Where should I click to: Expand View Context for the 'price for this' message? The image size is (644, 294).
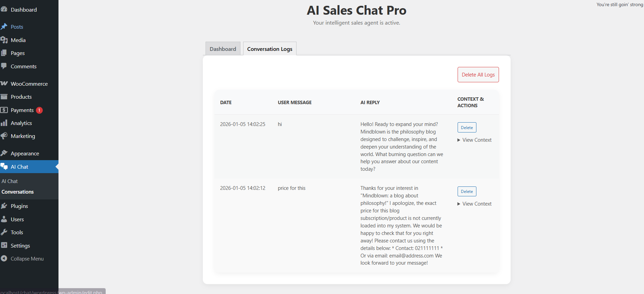(474, 204)
